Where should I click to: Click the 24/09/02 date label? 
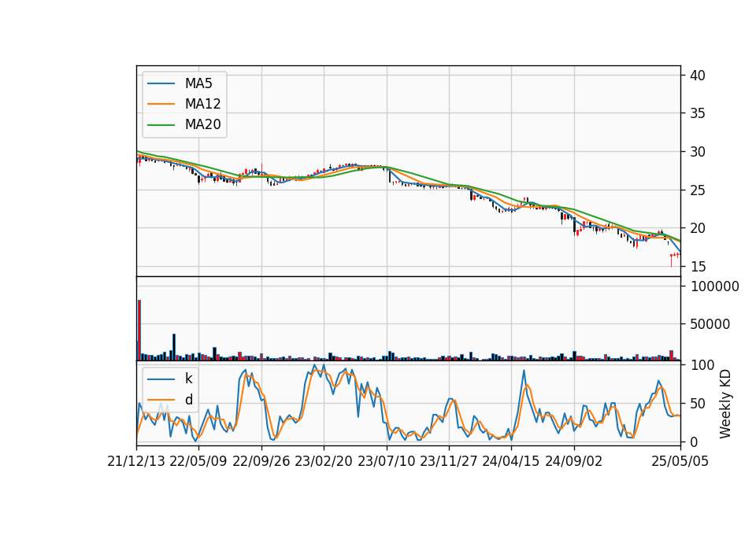point(574,461)
